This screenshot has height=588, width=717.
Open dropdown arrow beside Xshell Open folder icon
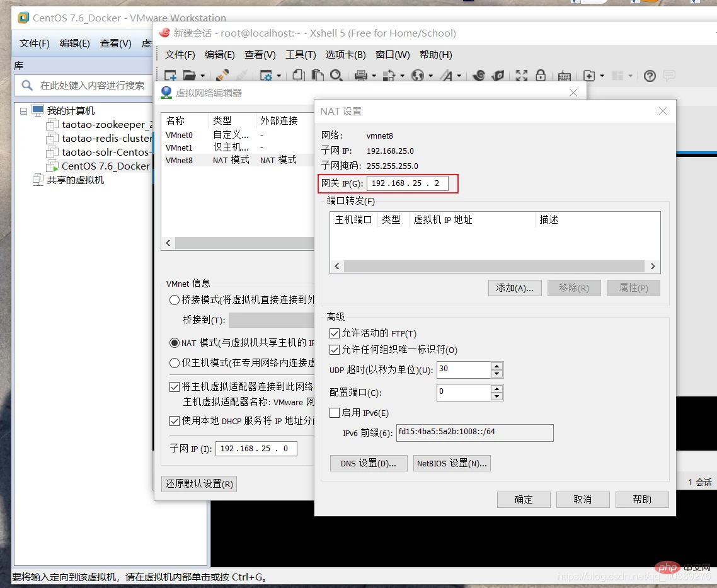(202, 76)
